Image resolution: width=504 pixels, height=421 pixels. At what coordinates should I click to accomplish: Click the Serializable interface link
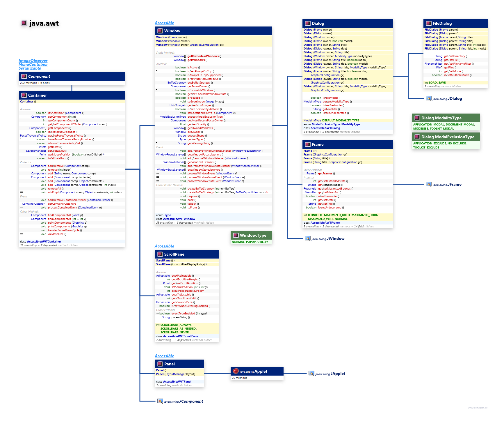click(30, 68)
